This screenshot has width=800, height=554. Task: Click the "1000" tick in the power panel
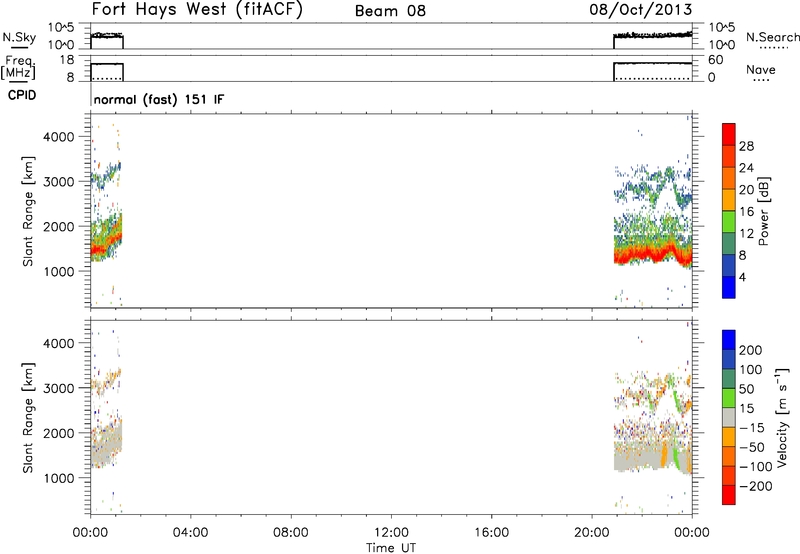(x=59, y=271)
